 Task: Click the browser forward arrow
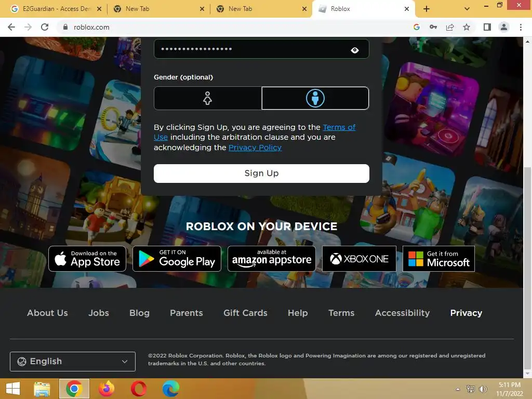point(28,27)
